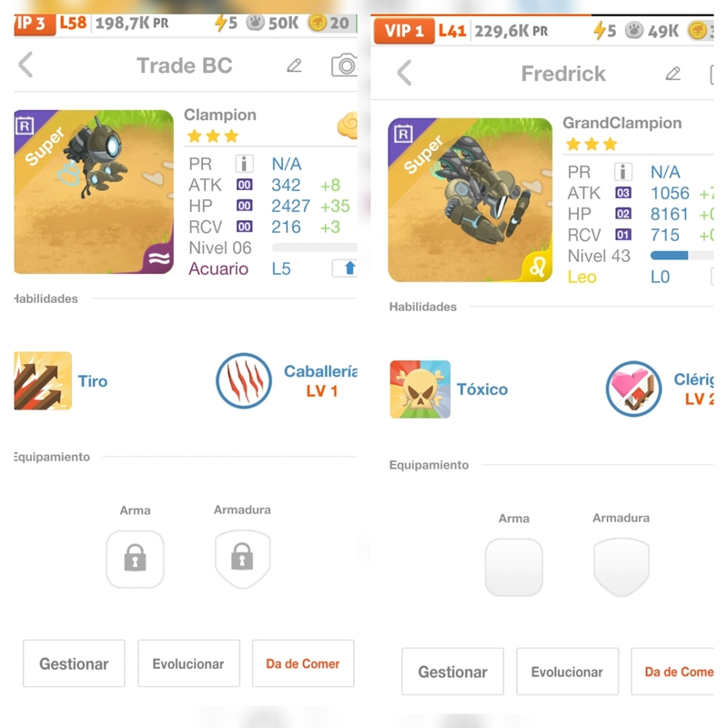Select the Tiro arrows skill icon
Viewport: 728px width, 728px height.
(x=43, y=380)
